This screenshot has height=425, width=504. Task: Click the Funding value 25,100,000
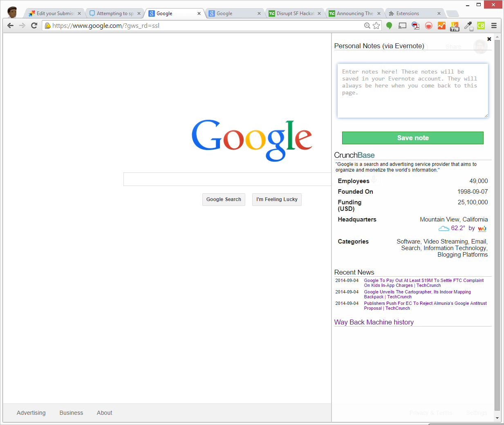tap(473, 202)
